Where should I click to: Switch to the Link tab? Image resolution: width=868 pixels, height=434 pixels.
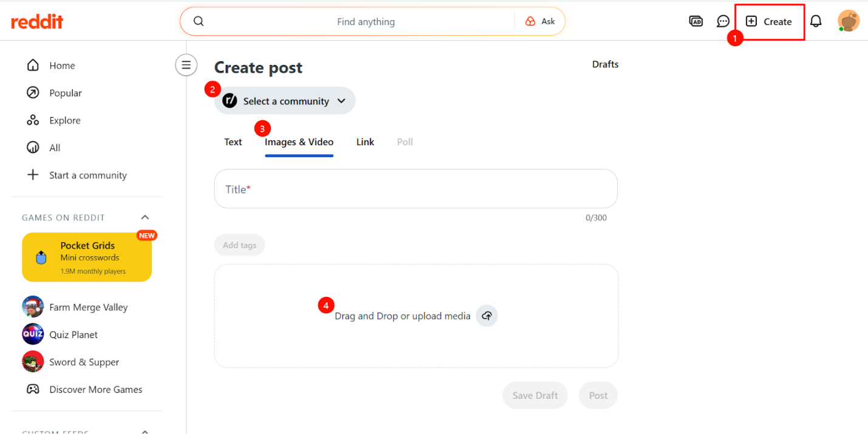click(x=365, y=142)
